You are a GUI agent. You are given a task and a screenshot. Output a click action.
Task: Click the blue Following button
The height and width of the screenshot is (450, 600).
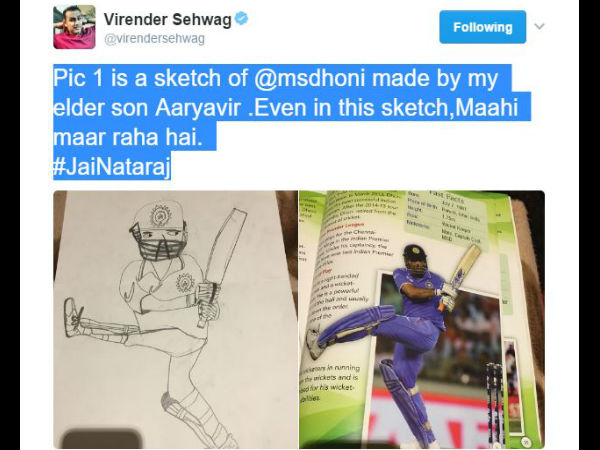(483, 27)
